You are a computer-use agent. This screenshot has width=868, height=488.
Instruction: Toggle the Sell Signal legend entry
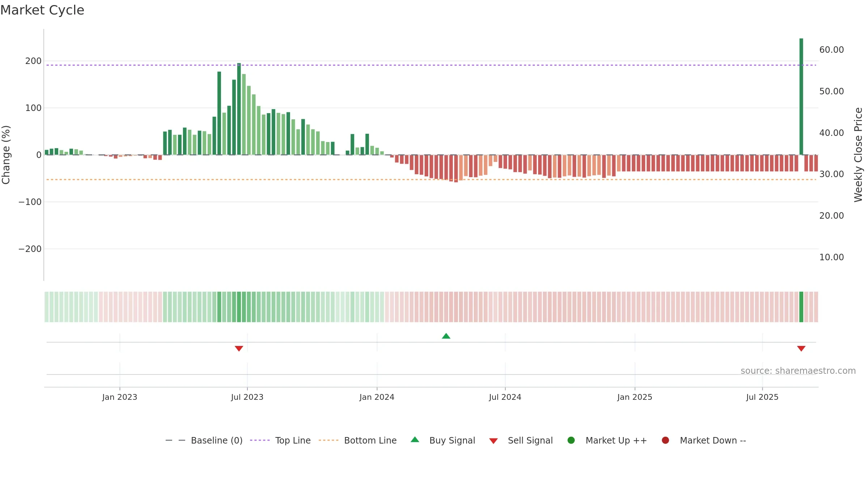pyautogui.click(x=521, y=440)
